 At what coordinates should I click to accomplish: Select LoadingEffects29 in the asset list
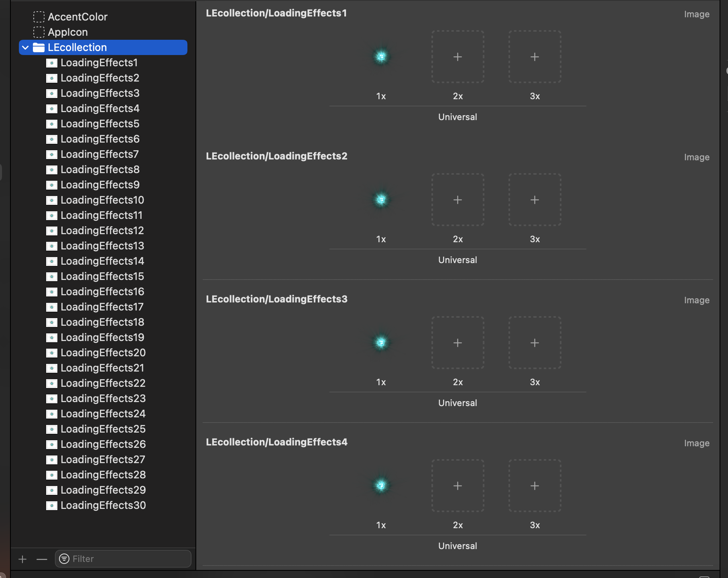pos(103,490)
